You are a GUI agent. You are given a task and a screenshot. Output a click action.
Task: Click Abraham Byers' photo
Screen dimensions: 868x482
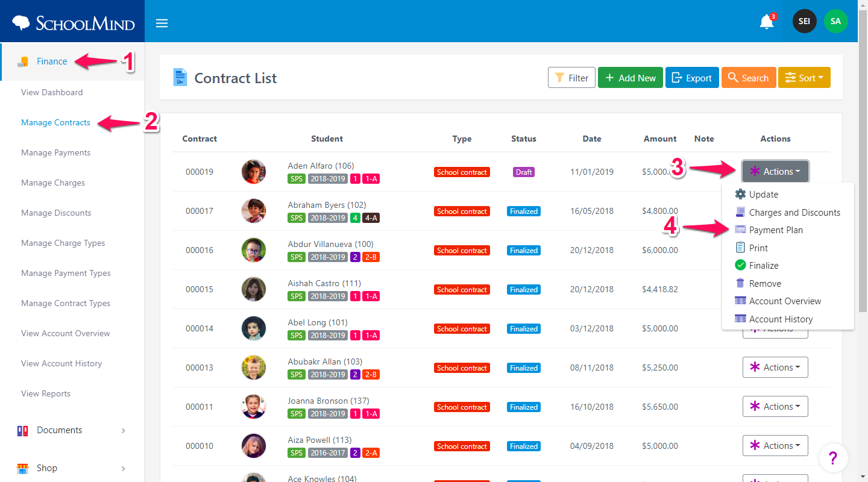(254, 211)
